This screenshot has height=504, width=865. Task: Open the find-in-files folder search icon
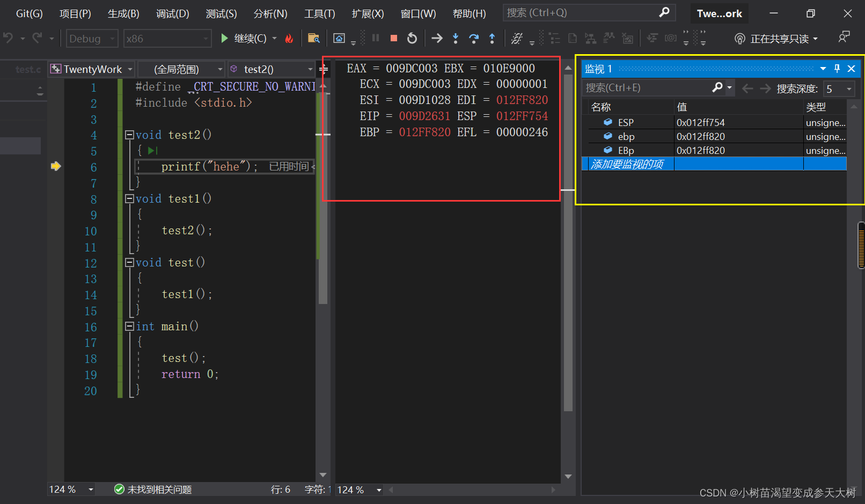pyautogui.click(x=314, y=38)
